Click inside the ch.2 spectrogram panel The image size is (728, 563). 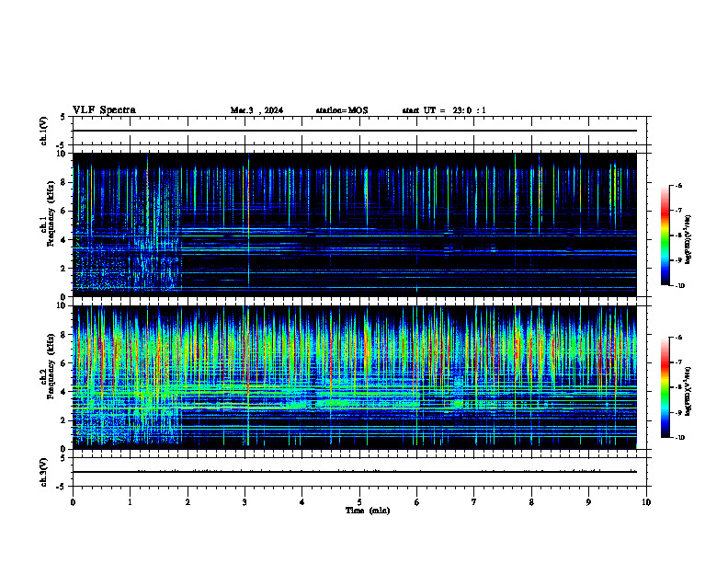(354, 377)
